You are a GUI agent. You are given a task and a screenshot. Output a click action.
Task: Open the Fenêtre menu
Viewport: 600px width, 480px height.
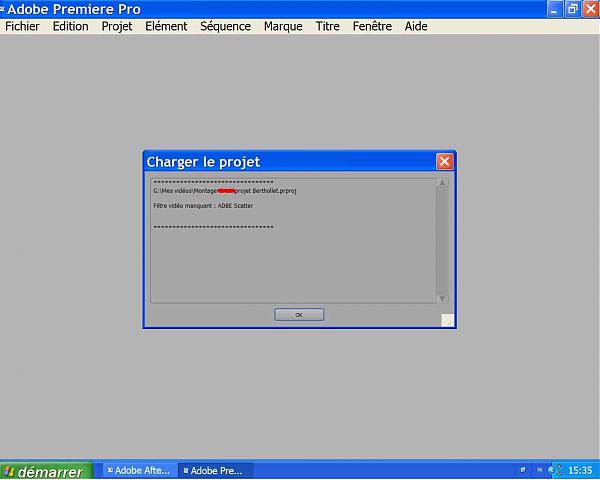(372, 26)
